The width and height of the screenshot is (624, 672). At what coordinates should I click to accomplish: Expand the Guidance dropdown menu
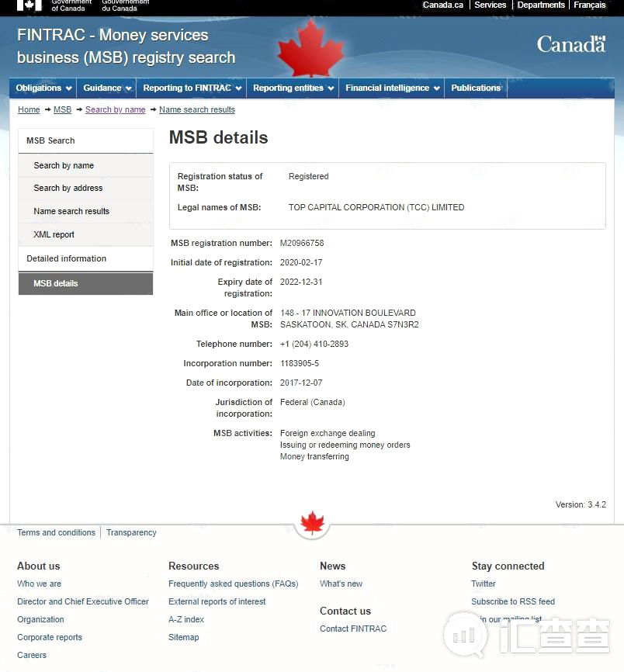tap(106, 88)
